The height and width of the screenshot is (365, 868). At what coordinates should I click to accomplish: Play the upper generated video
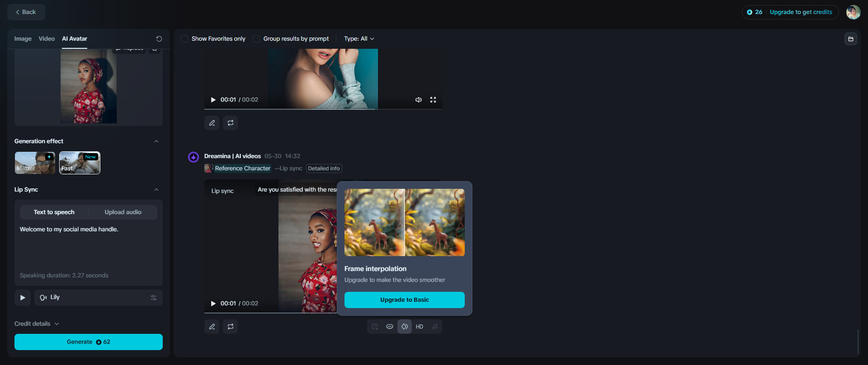pyautogui.click(x=213, y=100)
